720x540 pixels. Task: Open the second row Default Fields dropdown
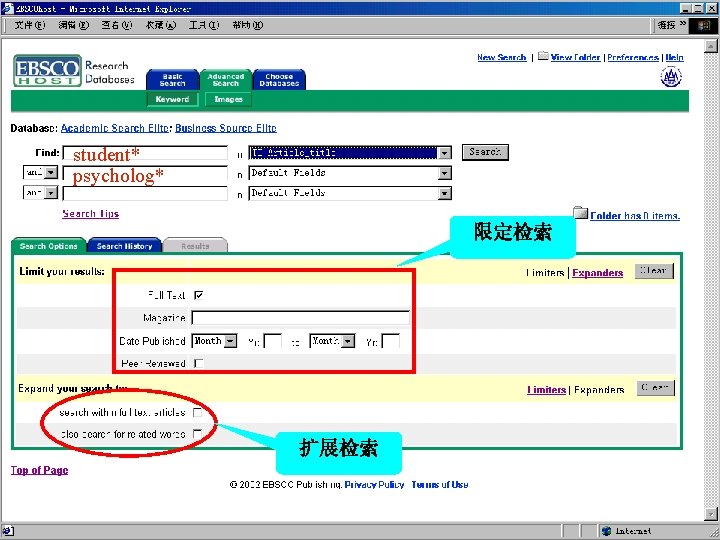click(x=444, y=173)
